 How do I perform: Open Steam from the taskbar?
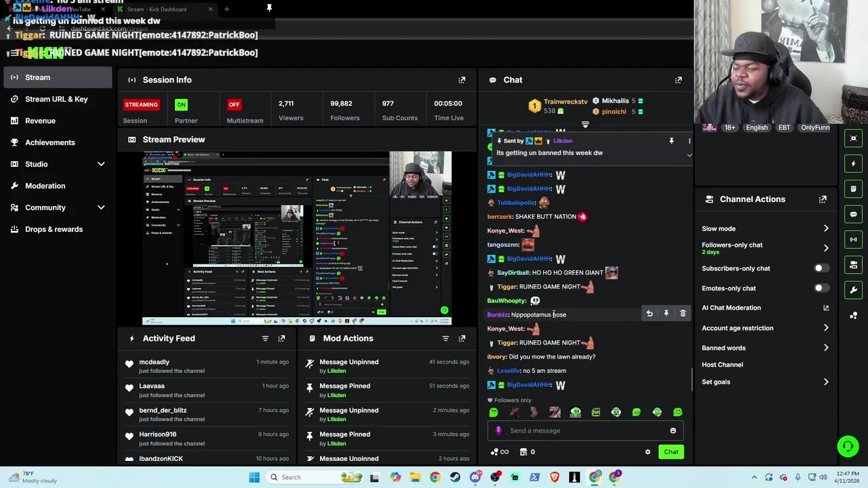coord(455,477)
